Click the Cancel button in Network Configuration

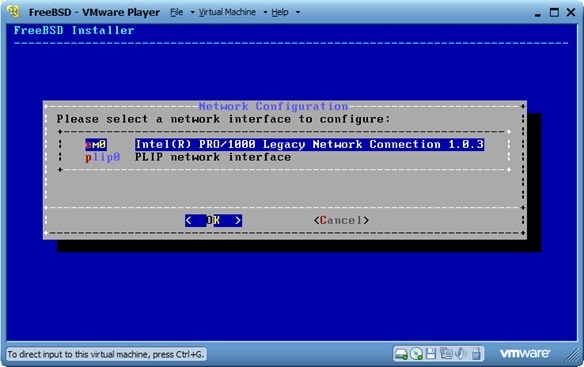(x=341, y=220)
